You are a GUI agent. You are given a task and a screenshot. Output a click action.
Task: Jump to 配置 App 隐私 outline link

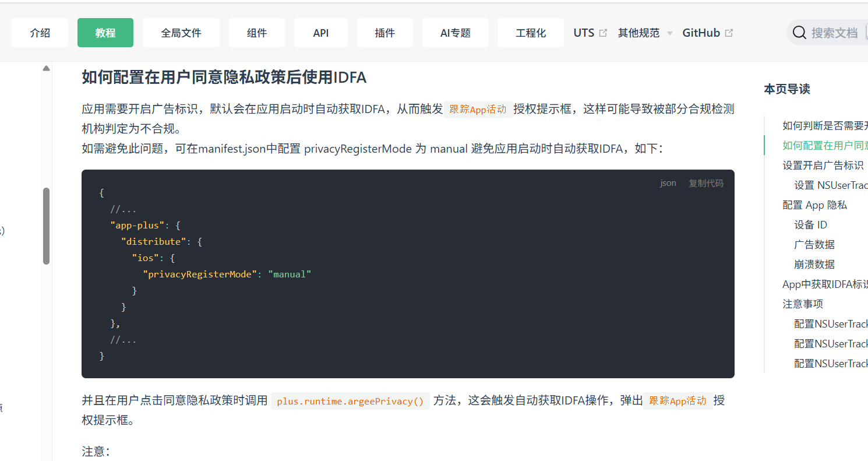click(814, 205)
